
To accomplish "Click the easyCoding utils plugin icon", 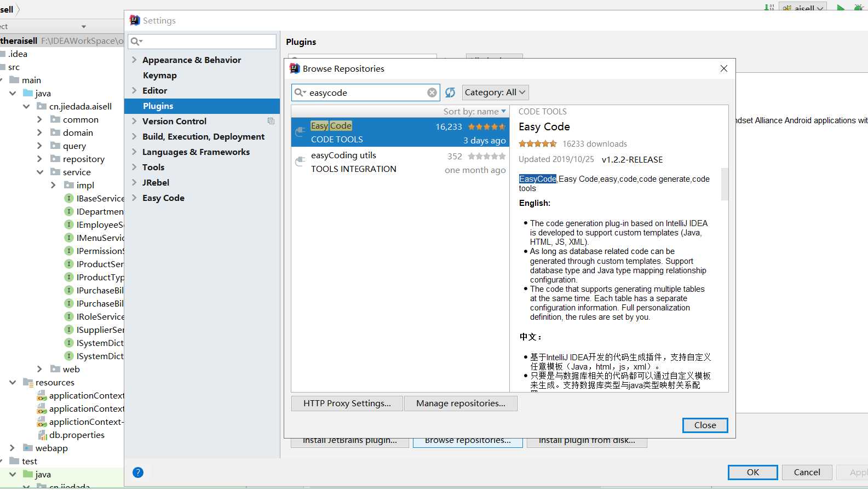I will [300, 162].
